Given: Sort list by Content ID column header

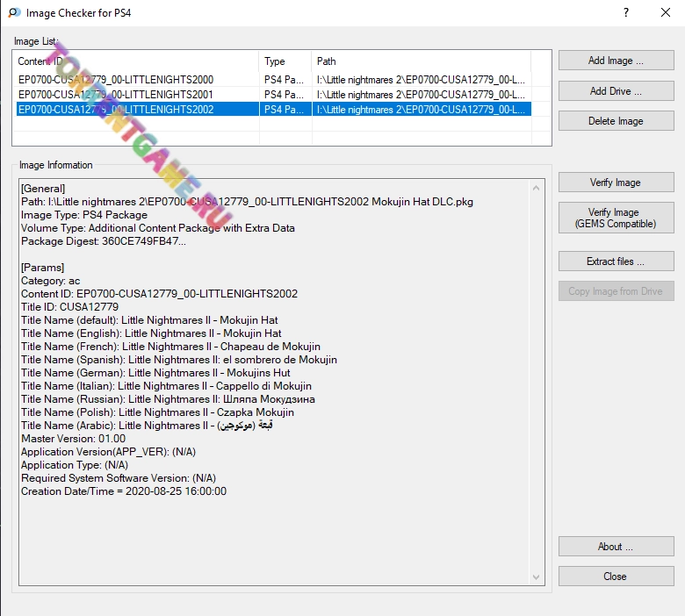Looking at the screenshot, I should point(136,61).
